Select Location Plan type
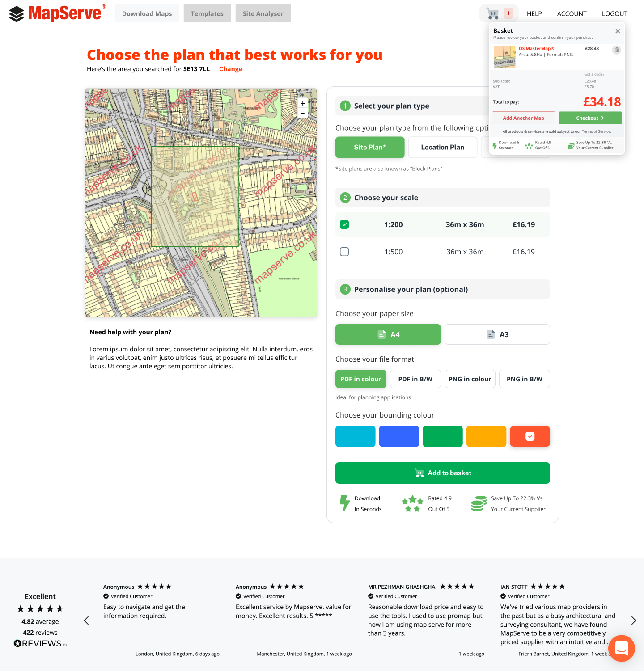The height and width of the screenshot is (671, 644). click(x=443, y=147)
